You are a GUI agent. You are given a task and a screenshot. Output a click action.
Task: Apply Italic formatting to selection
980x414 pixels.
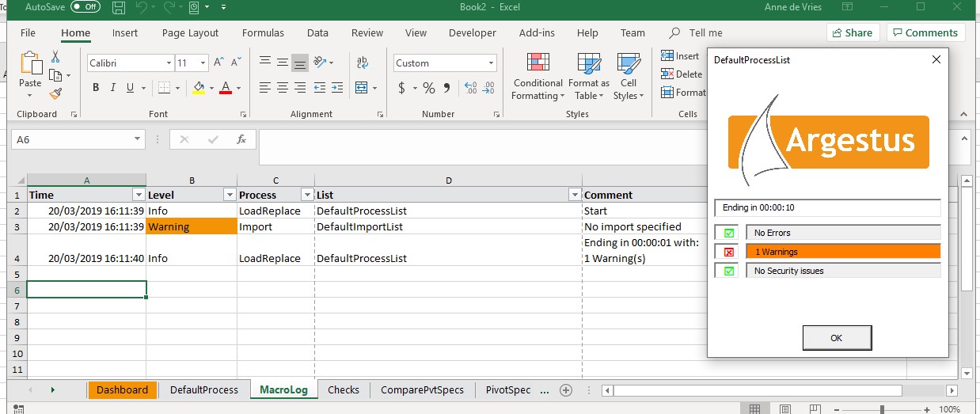pos(113,88)
